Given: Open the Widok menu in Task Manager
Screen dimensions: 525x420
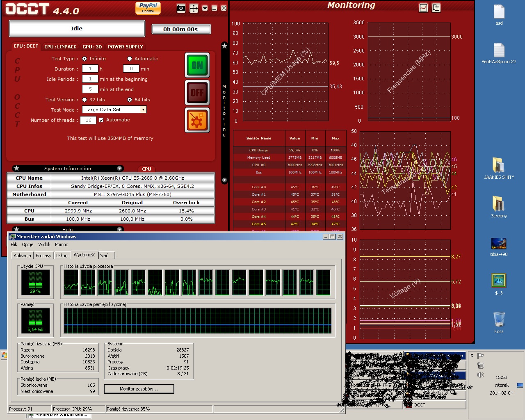Looking at the screenshot, I should [x=44, y=244].
